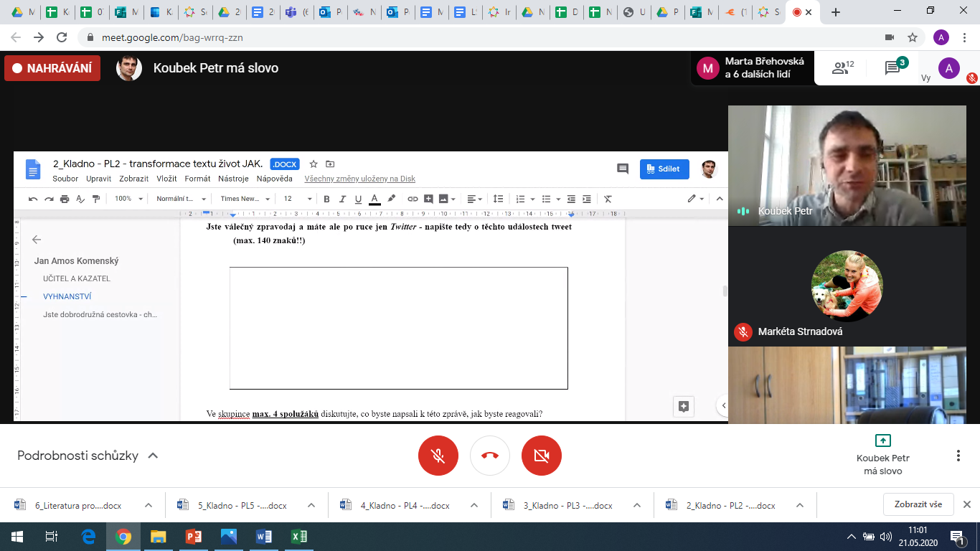Screen dimensions: 980x551
Task: Launch PowerPoint from the taskbar
Action: point(194,537)
